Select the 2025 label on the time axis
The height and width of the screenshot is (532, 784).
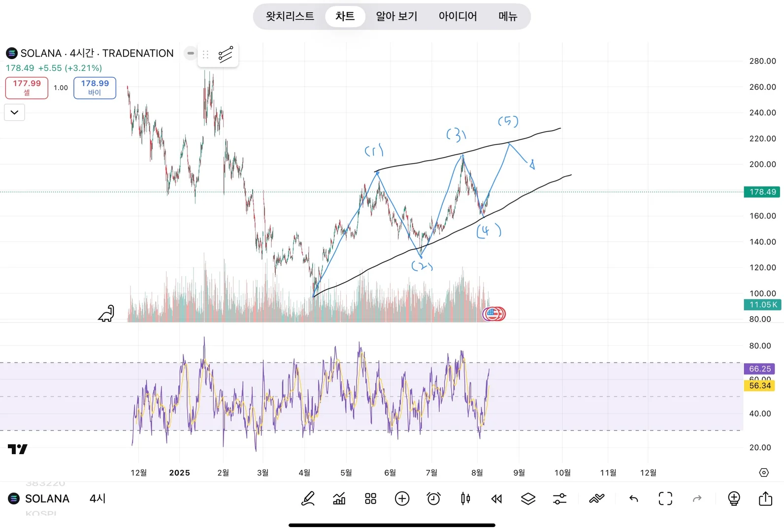pyautogui.click(x=179, y=473)
